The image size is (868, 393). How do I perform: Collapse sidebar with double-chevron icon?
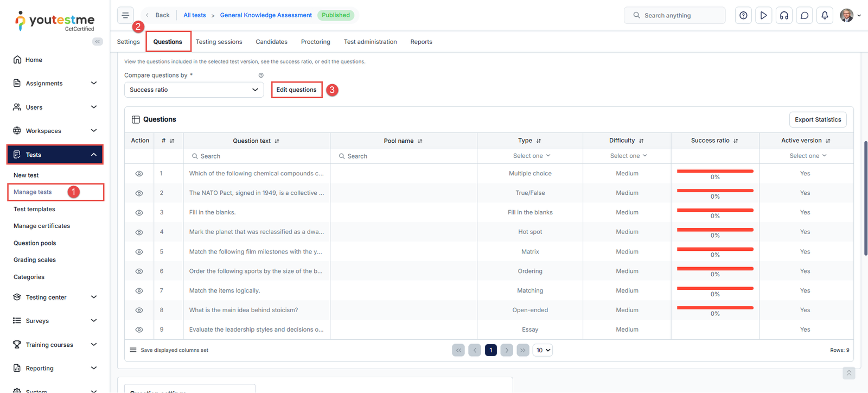[x=98, y=41]
